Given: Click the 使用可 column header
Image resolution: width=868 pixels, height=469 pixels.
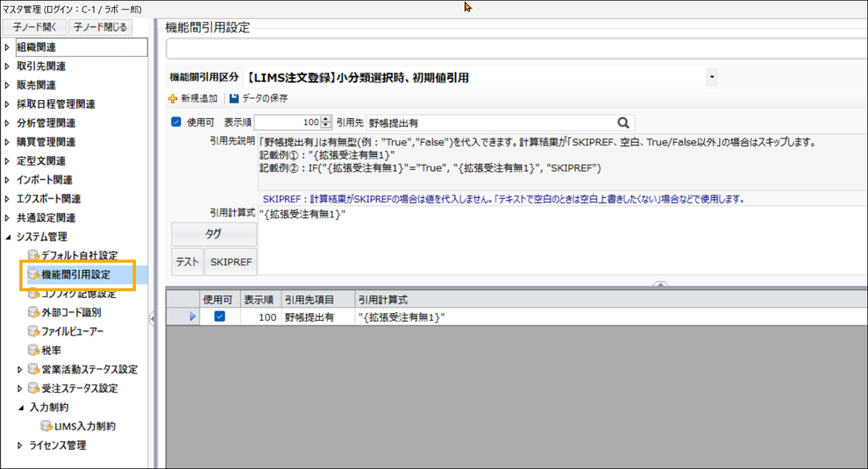Looking at the screenshot, I should (x=220, y=300).
